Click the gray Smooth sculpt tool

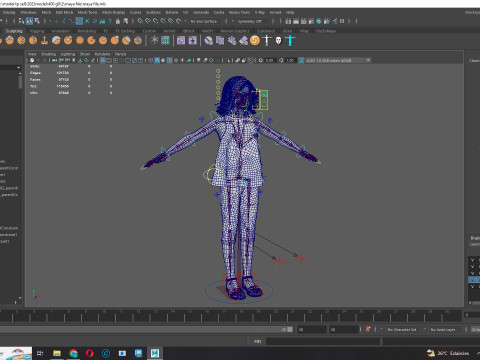pyautogui.click(x=56, y=41)
